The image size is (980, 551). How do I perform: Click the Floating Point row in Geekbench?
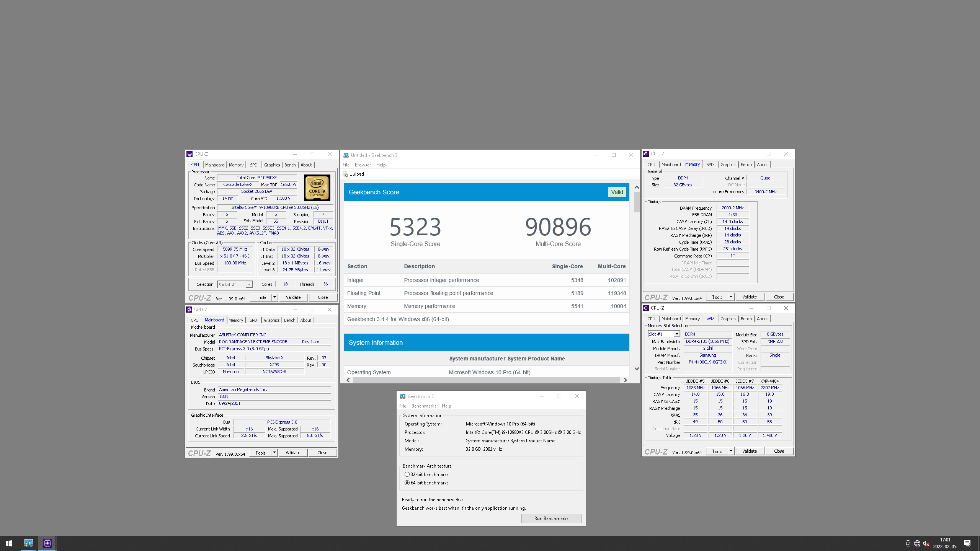487,293
